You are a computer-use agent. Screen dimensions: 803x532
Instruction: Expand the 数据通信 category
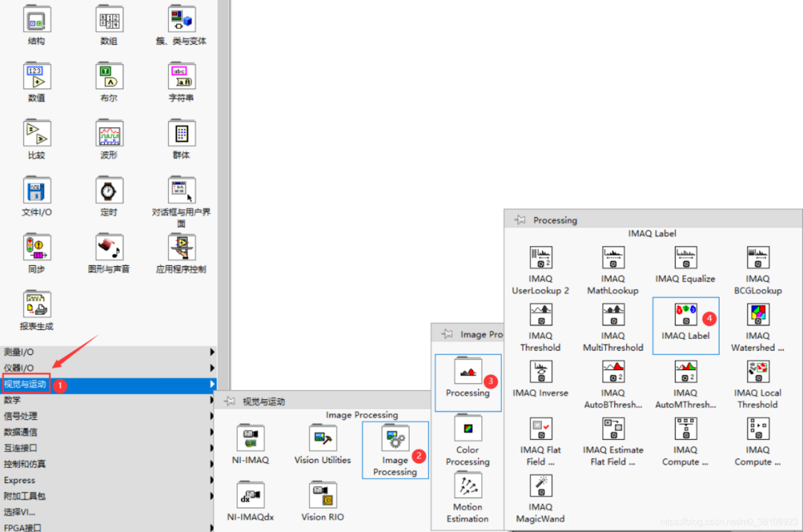pyautogui.click(x=108, y=432)
